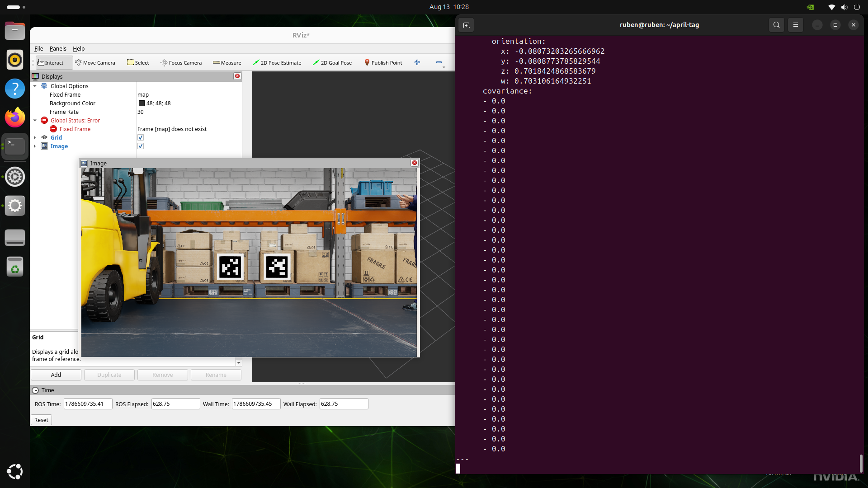The width and height of the screenshot is (868, 488).
Task: Open a new tab in the terminal
Action: click(x=466, y=25)
